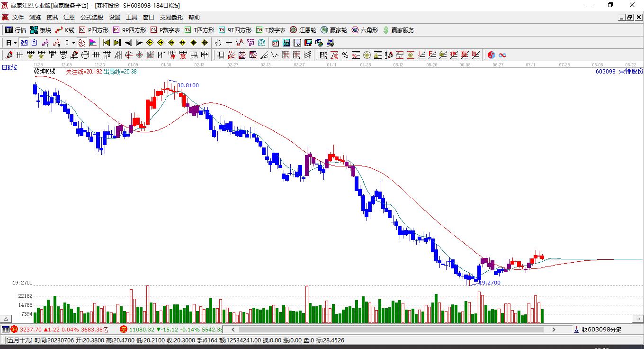Open the T数字表 tool
The image size is (644, 349).
271,30
